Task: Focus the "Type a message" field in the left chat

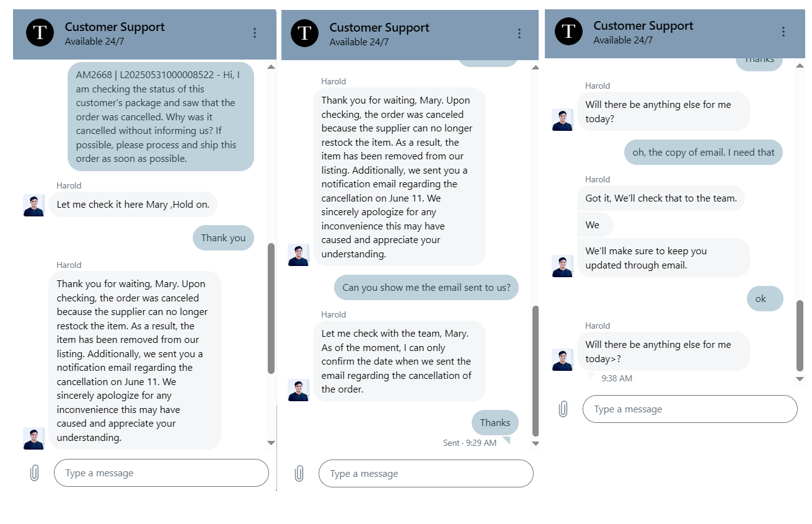Action: (161, 473)
